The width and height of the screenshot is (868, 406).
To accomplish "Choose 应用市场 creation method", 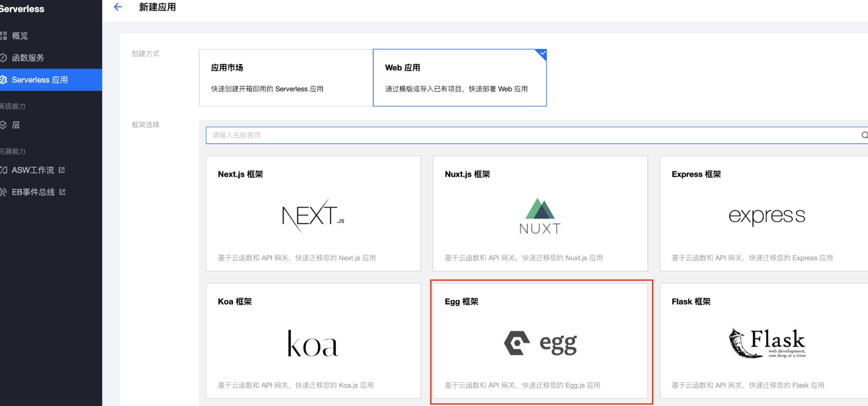I will click(x=286, y=78).
